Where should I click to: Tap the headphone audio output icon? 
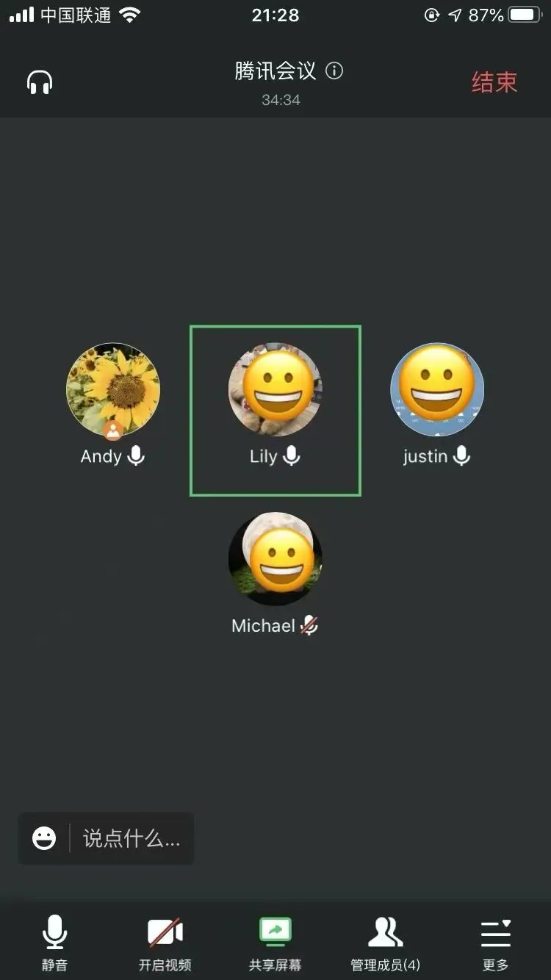tap(40, 82)
